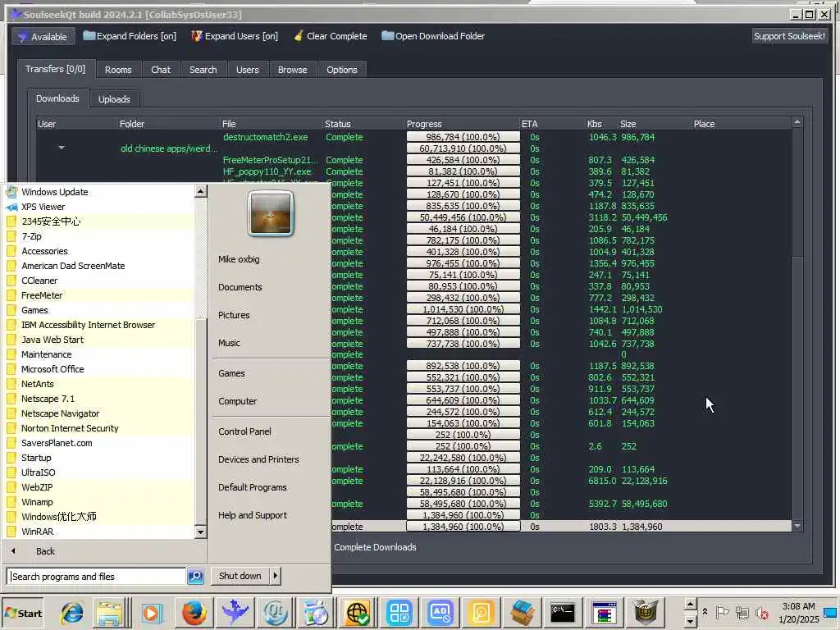
Task: Expand the Winamp program folder
Action: pos(37,502)
